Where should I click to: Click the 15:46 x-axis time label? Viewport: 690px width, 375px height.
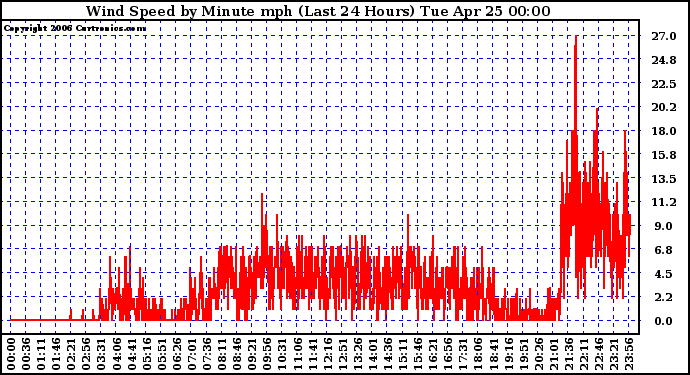click(418, 354)
